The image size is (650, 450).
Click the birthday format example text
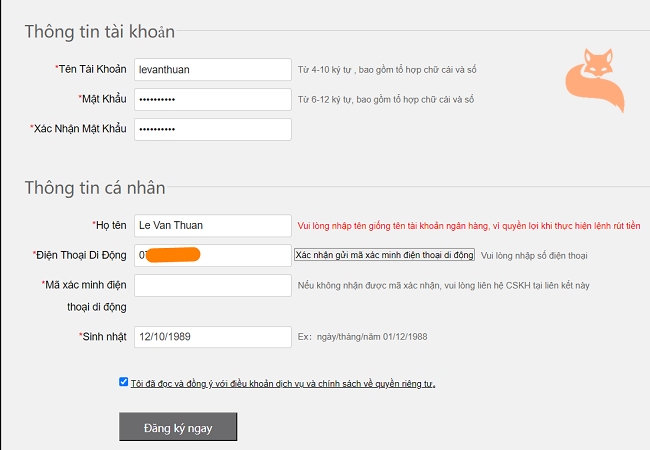362,336
